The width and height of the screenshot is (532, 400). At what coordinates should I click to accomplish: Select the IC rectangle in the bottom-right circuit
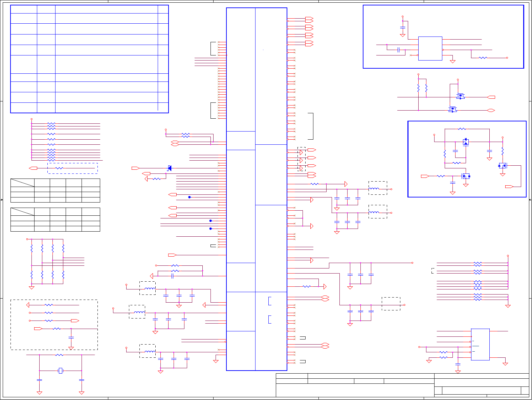tap(480, 344)
